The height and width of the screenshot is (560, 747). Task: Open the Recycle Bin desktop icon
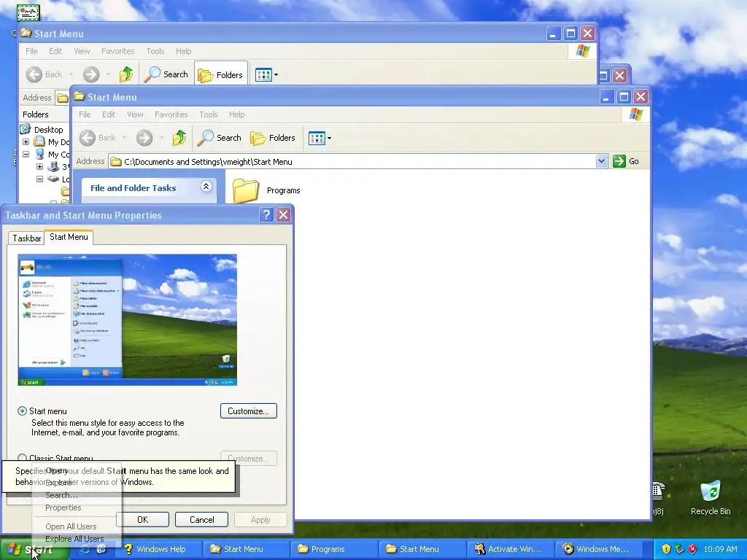point(711,491)
